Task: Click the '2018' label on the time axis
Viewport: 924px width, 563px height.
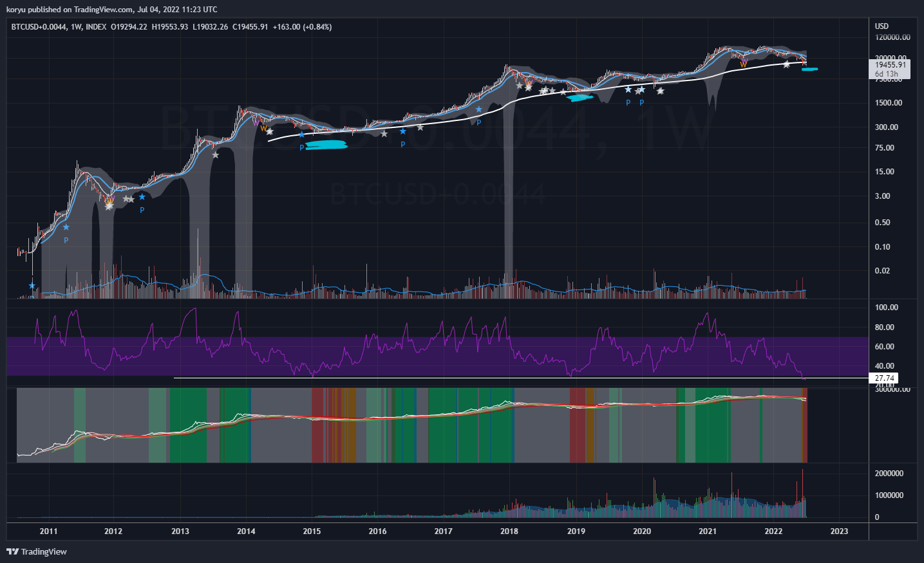Action: pos(509,531)
